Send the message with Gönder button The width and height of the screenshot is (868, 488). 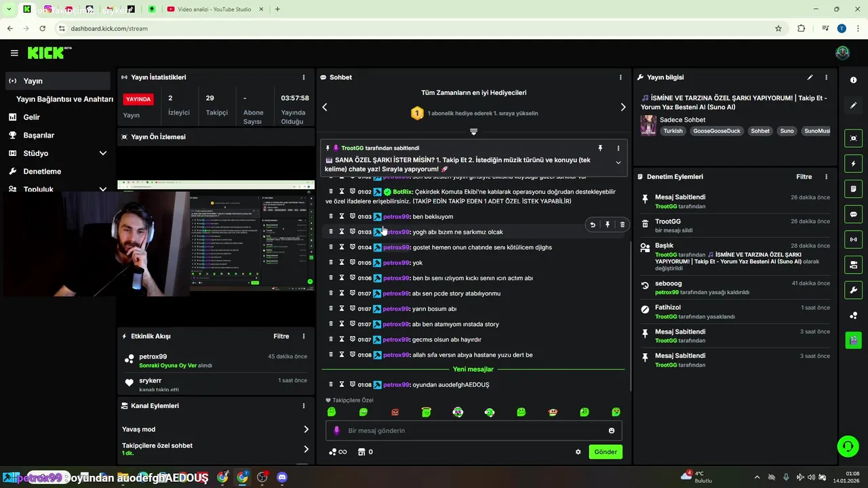[606, 452]
